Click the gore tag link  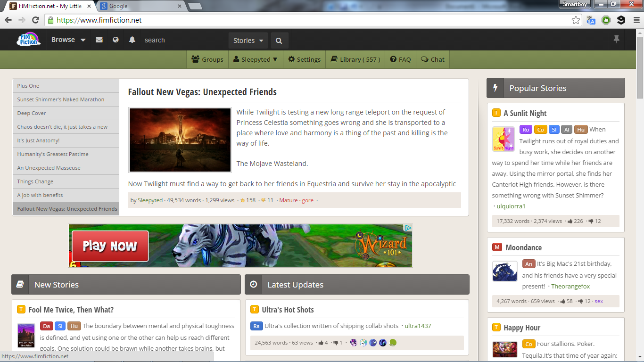click(x=308, y=200)
